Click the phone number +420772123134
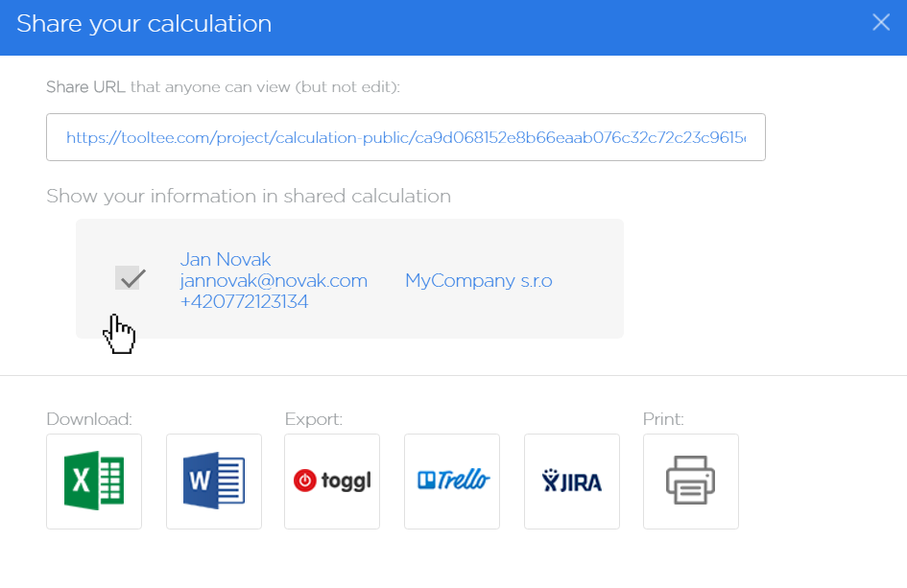907x588 pixels. [244, 301]
